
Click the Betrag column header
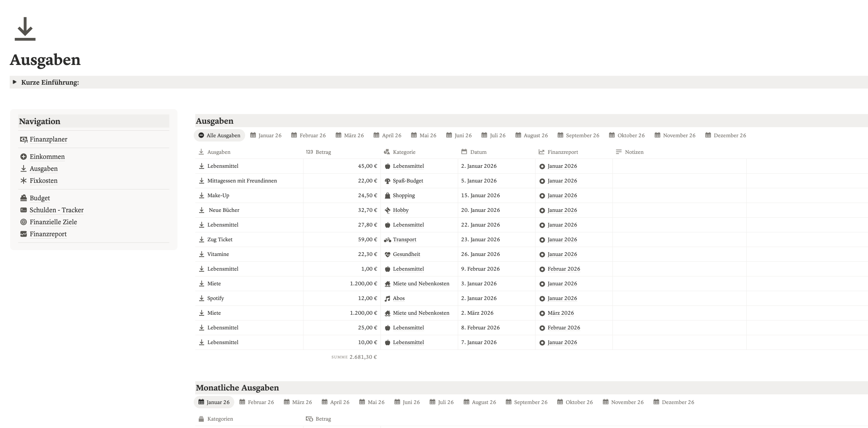click(323, 152)
